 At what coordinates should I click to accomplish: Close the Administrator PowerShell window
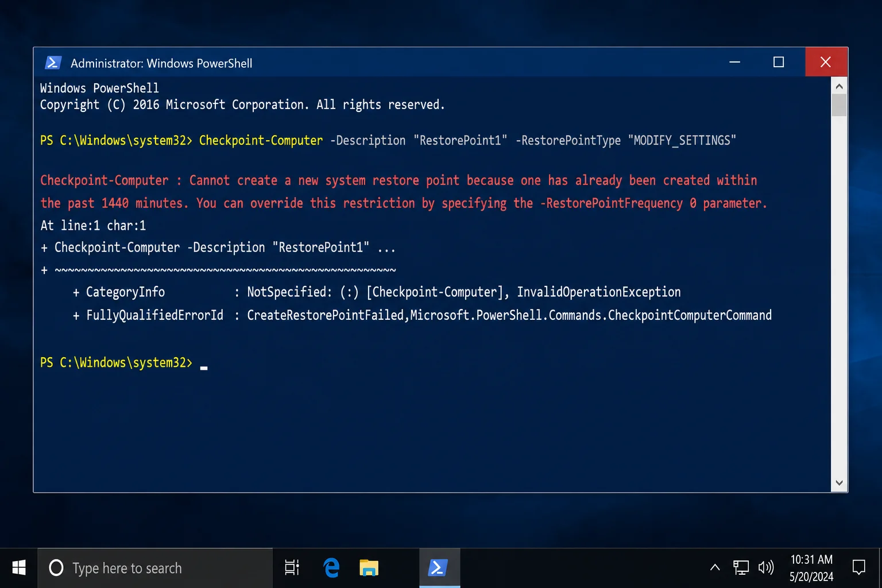tap(826, 62)
